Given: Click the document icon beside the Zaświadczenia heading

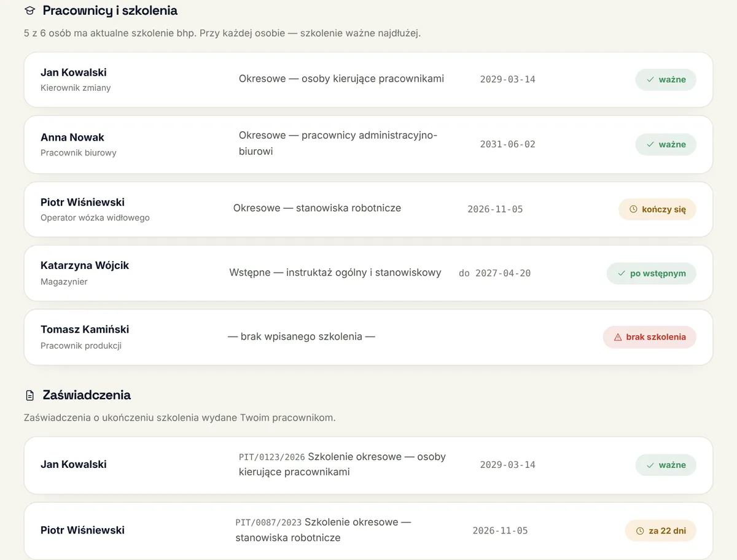Looking at the screenshot, I should tap(29, 395).
